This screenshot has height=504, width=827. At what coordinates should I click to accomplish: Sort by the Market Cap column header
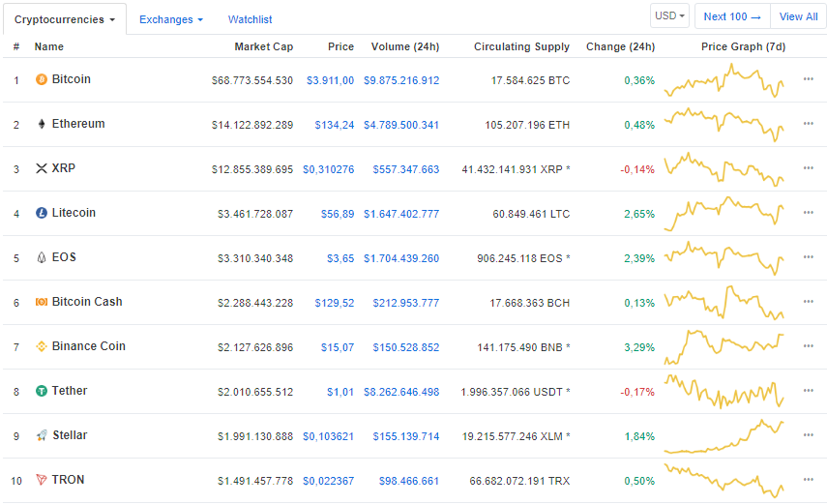point(264,46)
